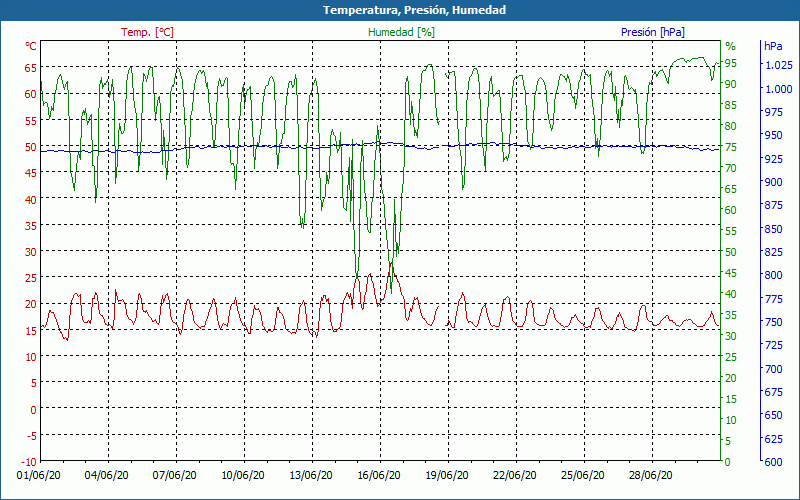The width and height of the screenshot is (800, 500).
Task: Click the blue '850' pressure axis value
Action: (x=773, y=229)
